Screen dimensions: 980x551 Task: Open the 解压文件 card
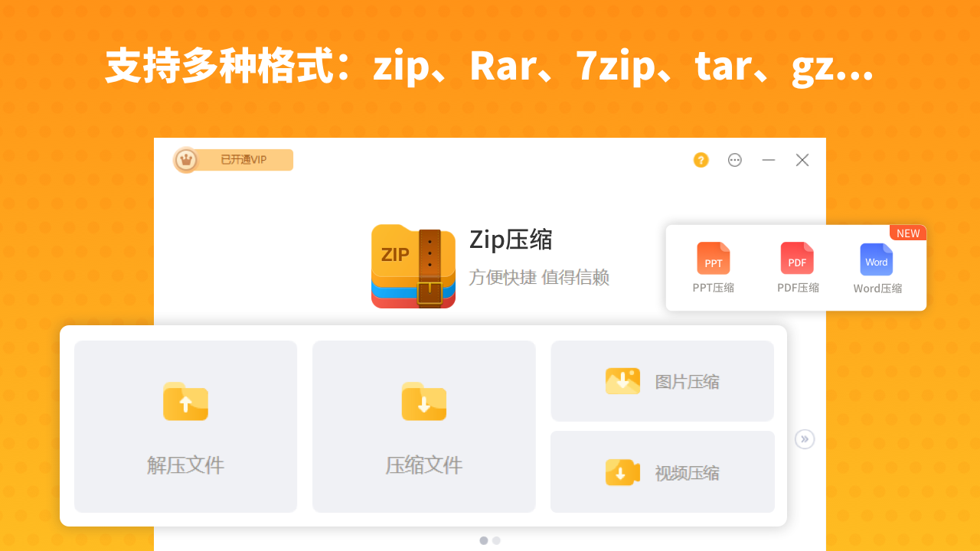pyautogui.click(x=185, y=426)
